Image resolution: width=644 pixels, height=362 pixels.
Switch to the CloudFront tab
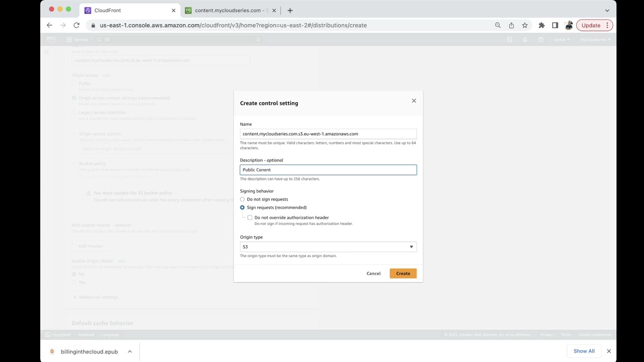pyautogui.click(x=128, y=10)
